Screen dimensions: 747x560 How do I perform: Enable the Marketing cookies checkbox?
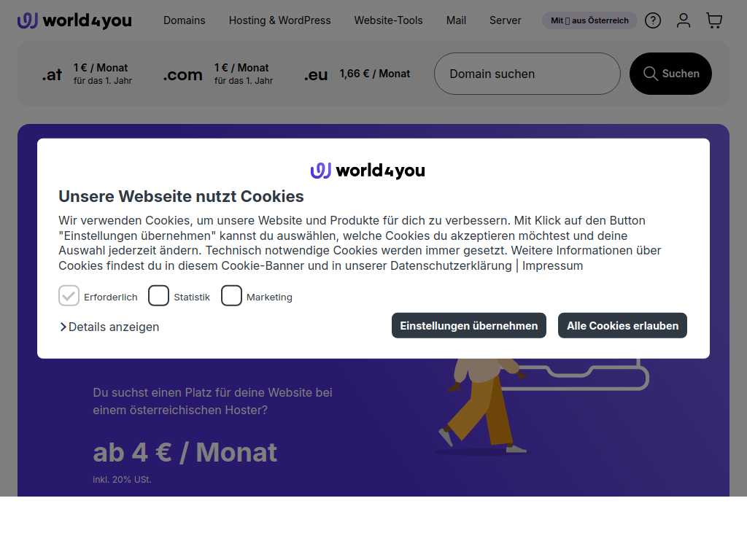231,296
